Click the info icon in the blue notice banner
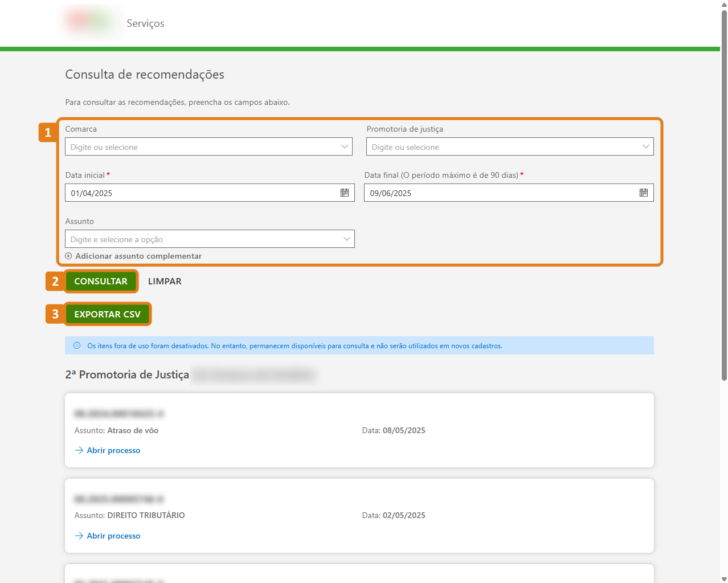The height and width of the screenshot is (583, 728). (77, 345)
